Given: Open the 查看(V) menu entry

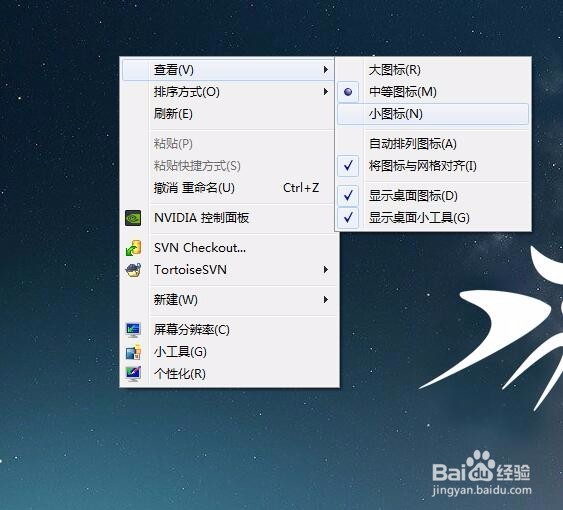Looking at the screenshot, I should coord(228,70).
